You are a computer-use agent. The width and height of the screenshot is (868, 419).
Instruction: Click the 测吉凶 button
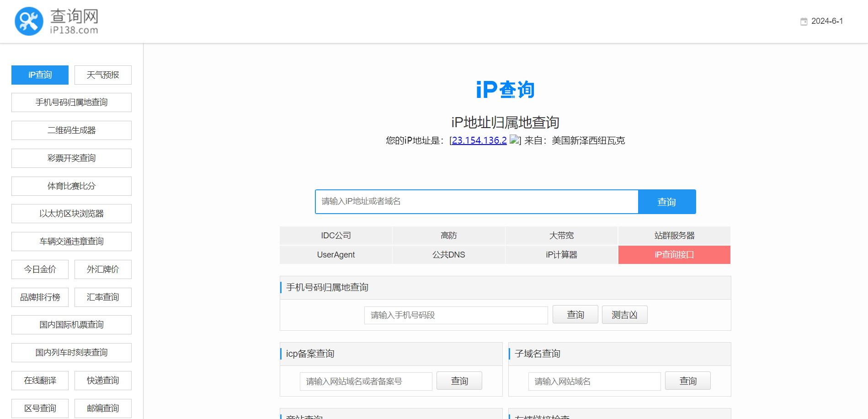625,315
